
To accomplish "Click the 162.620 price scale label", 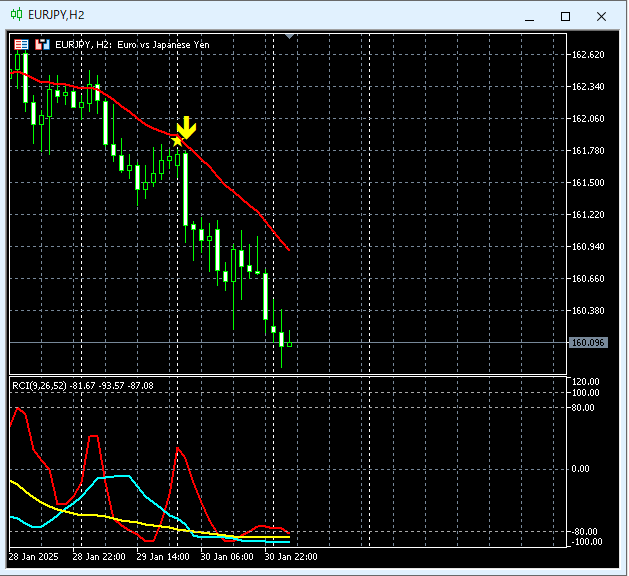I will point(588,55).
